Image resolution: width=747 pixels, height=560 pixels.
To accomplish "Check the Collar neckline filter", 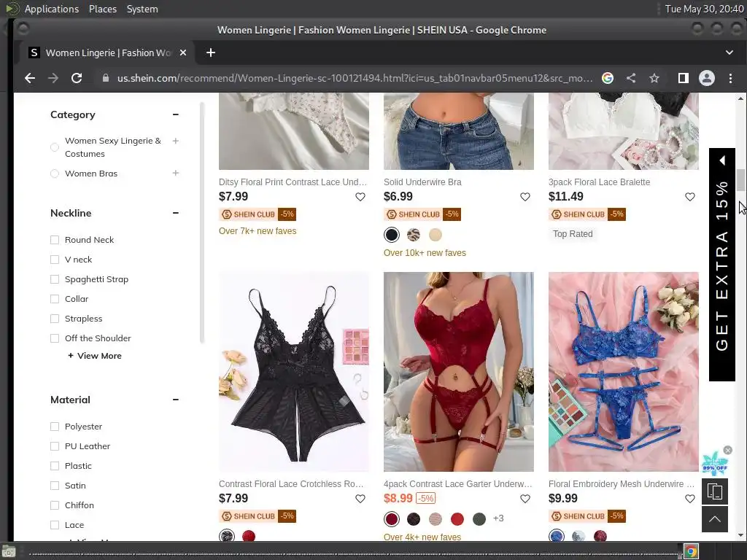I will (55, 299).
